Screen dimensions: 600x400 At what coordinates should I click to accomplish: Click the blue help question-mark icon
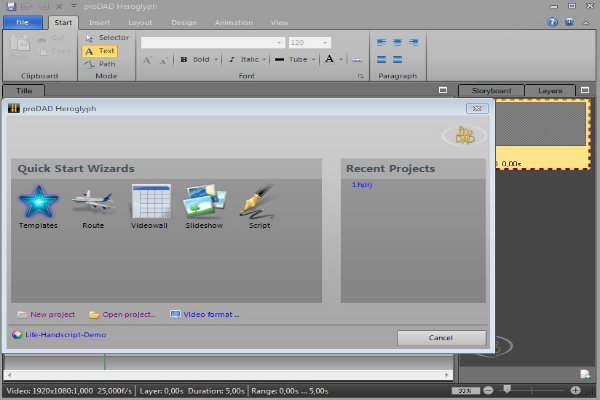(x=552, y=22)
